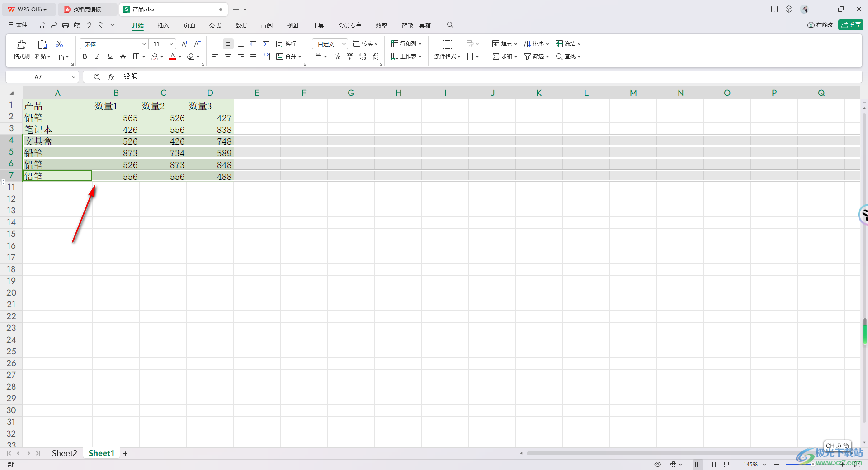868x470 pixels.
Task: Decrease font size with A- icon
Action: click(x=197, y=44)
